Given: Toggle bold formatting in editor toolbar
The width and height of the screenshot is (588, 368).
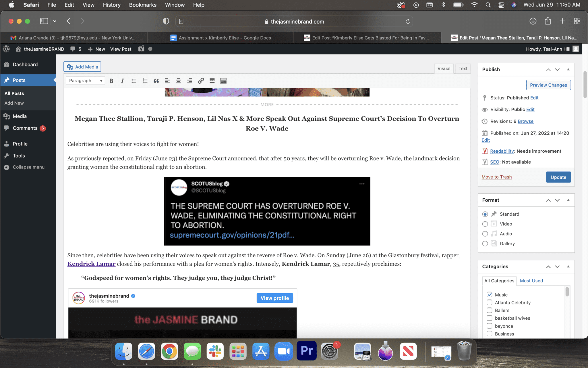Looking at the screenshot, I should 111,81.
